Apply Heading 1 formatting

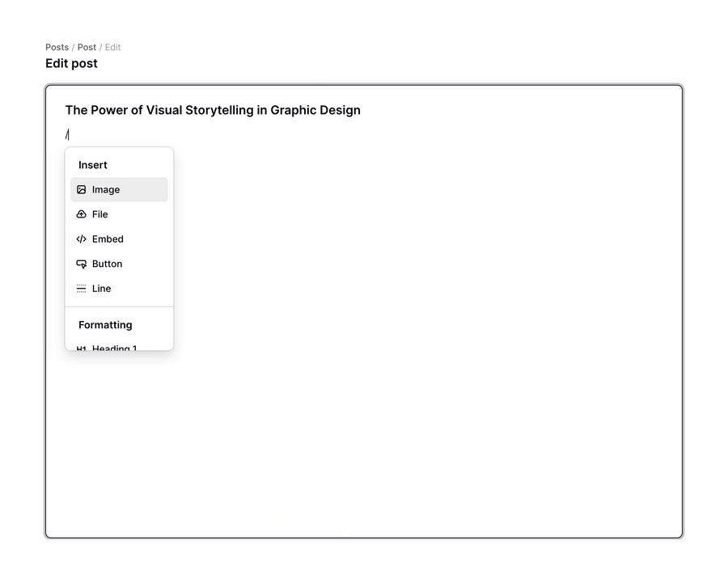113,348
